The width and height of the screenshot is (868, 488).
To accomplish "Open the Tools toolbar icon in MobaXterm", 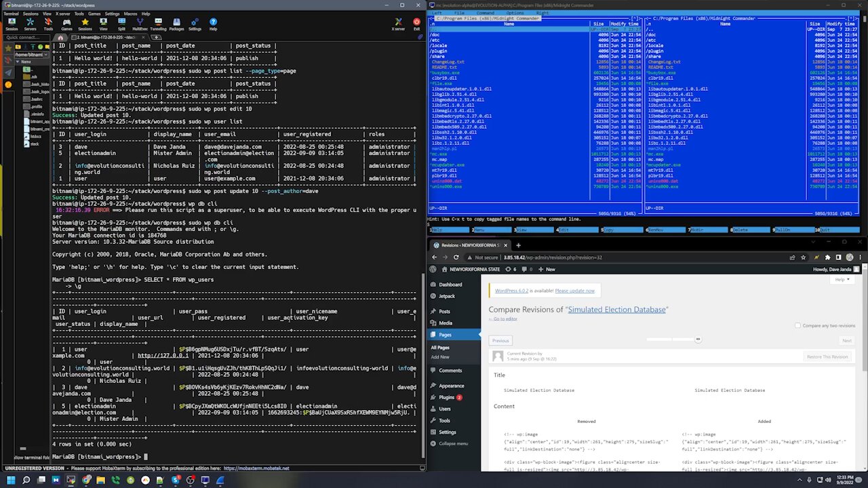I will tap(48, 24).
